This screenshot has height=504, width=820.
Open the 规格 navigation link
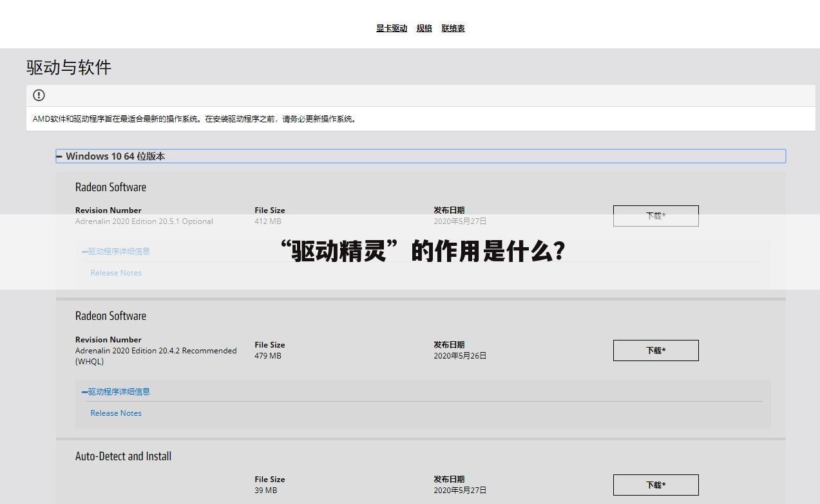pyautogui.click(x=423, y=28)
